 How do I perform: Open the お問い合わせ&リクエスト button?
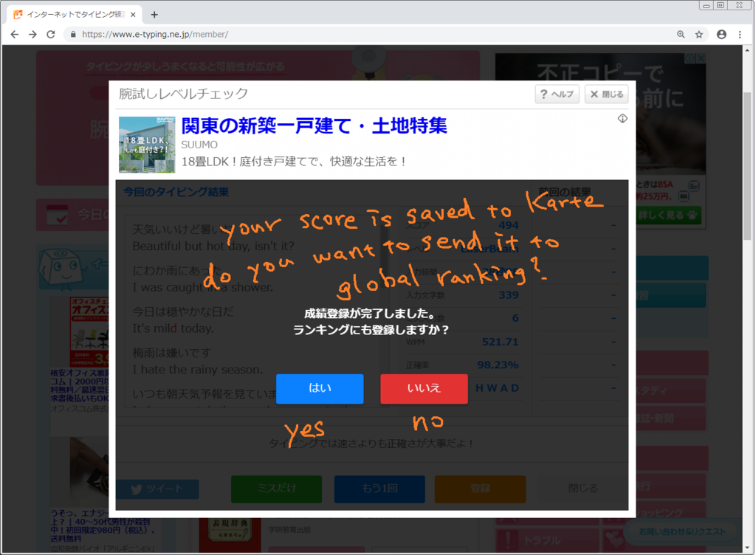(x=682, y=532)
